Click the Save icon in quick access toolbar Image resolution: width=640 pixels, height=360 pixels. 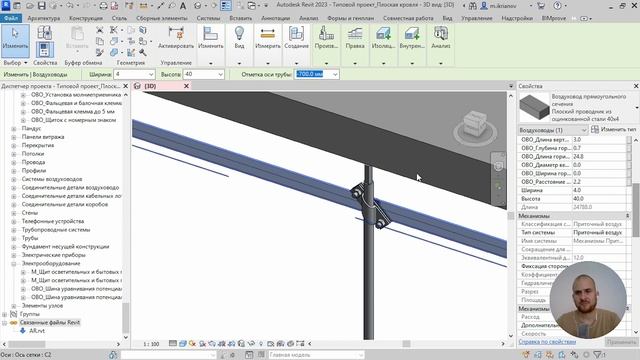click(42, 6)
